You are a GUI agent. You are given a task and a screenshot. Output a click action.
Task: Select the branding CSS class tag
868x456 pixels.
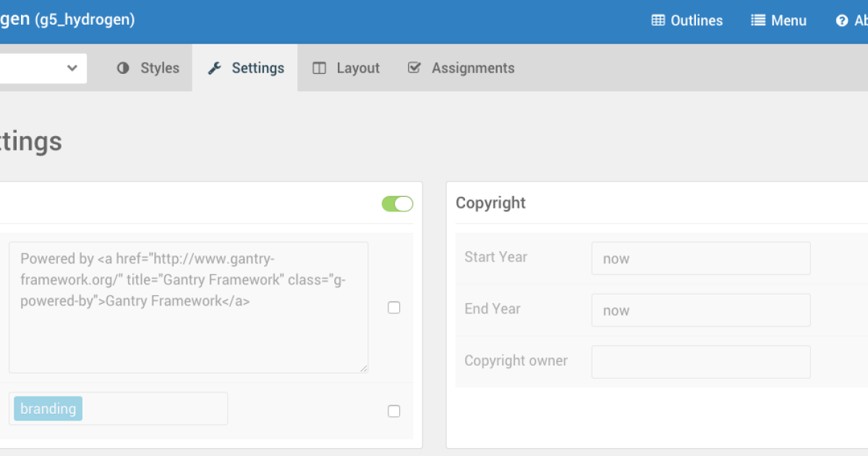click(48, 409)
